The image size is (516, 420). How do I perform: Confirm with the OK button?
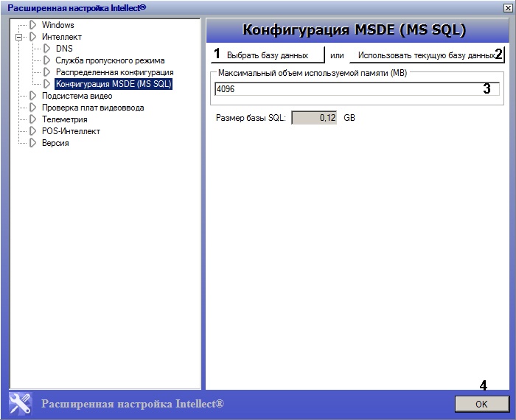(481, 404)
